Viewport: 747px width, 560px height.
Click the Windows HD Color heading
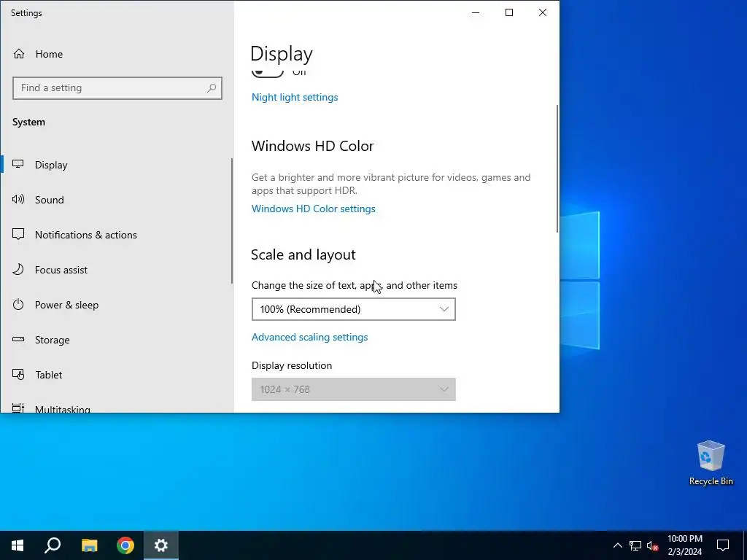click(x=312, y=146)
